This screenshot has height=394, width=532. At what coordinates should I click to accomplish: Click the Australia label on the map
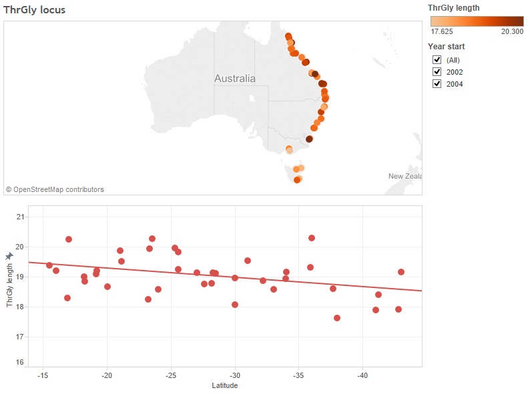(234, 79)
